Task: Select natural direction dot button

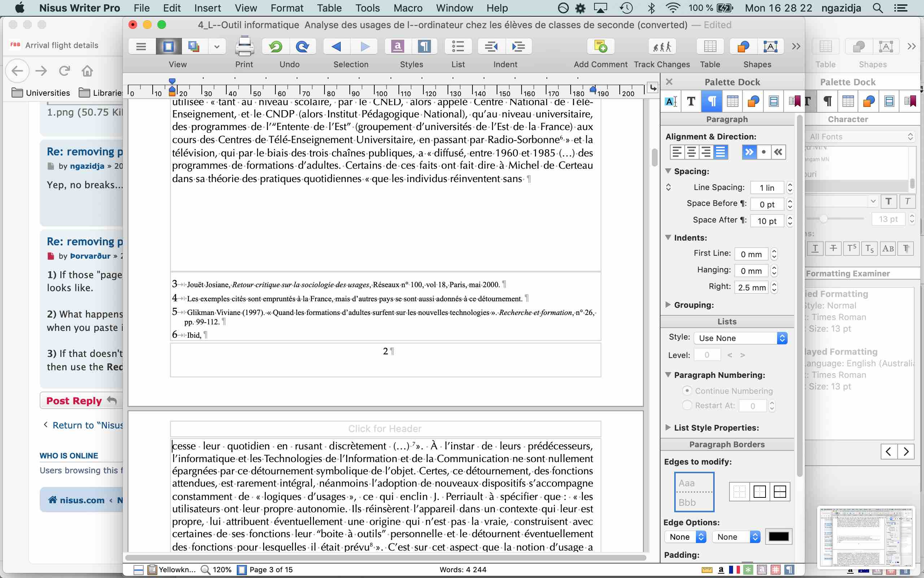Action: (x=764, y=152)
